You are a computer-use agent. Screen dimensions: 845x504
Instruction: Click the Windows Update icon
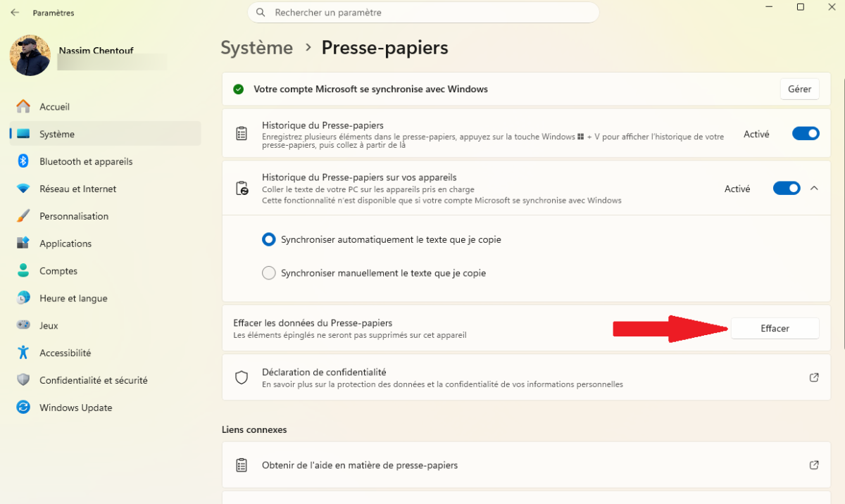pos(23,408)
